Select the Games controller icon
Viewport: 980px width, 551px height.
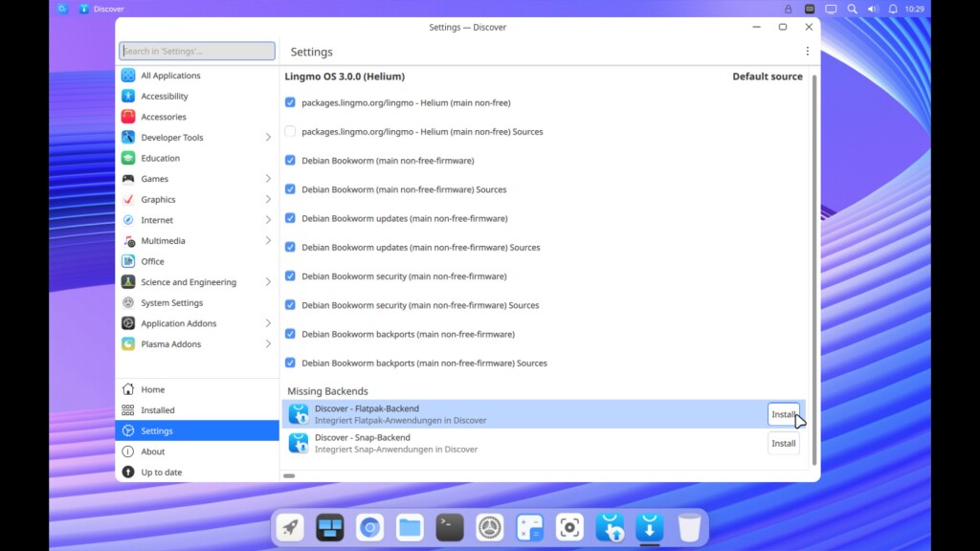click(128, 179)
